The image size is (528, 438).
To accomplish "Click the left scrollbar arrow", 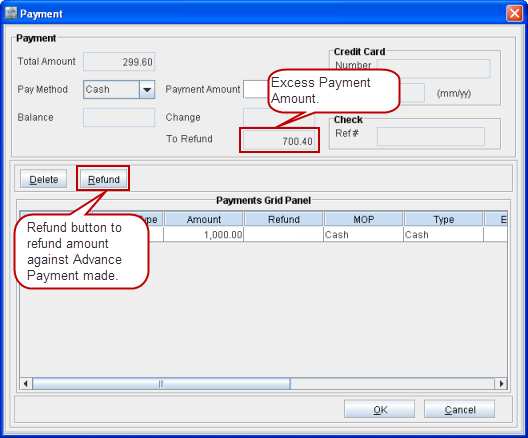I will pyautogui.click(x=26, y=383).
